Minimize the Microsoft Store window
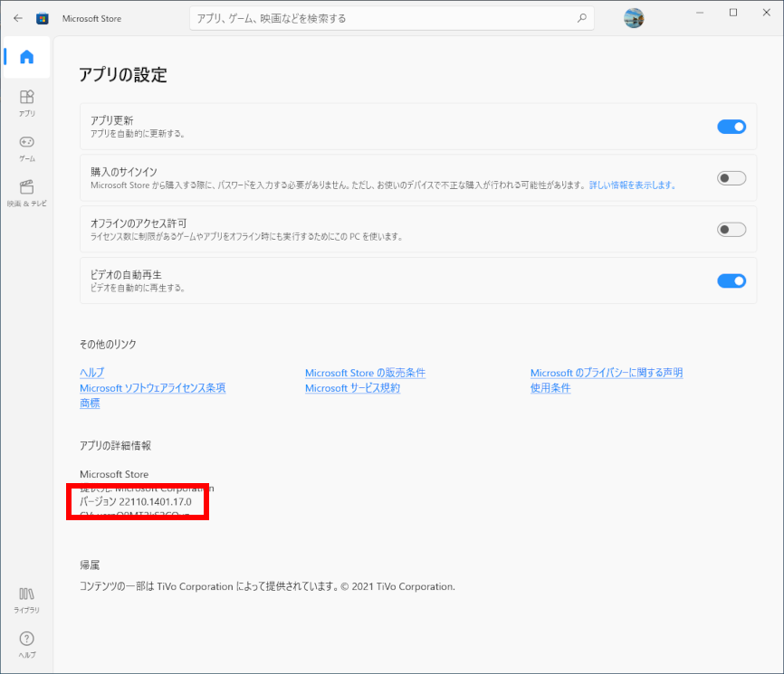This screenshot has width=784, height=674. click(x=700, y=13)
